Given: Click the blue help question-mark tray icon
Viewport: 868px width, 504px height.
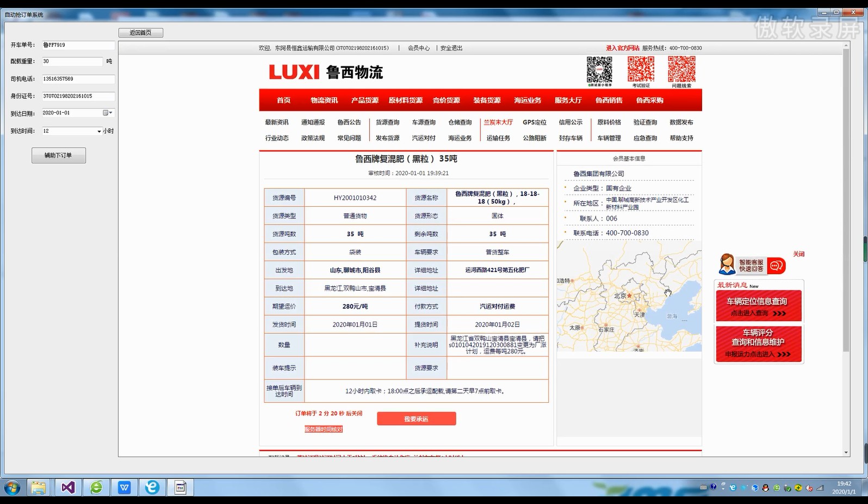Looking at the screenshot, I should pos(713,487).
